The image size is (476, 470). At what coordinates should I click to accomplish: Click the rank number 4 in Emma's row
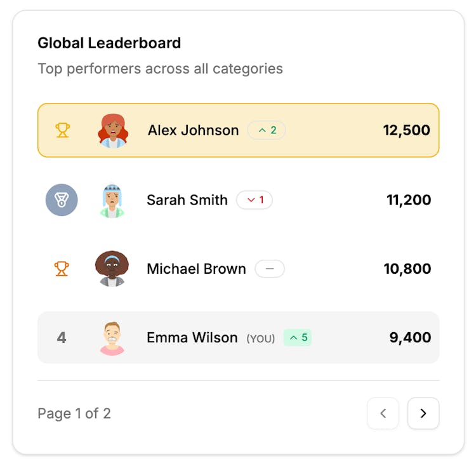pos(62,338)
